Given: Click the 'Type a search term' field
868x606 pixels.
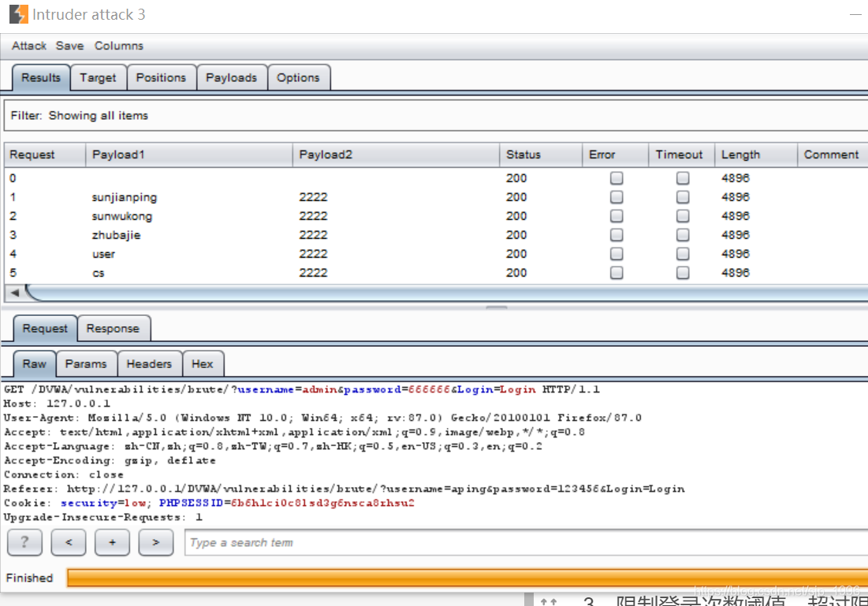Looking at the screenshot, I should [526, 542].
